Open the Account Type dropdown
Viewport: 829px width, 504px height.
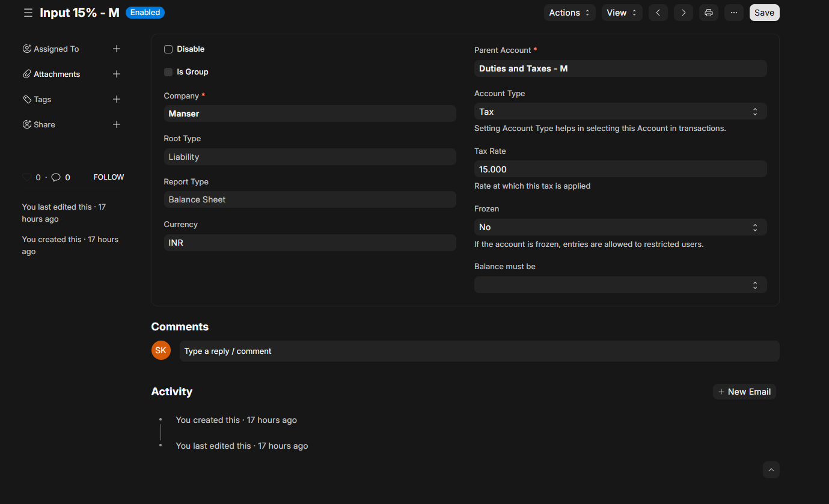(620, 112)
